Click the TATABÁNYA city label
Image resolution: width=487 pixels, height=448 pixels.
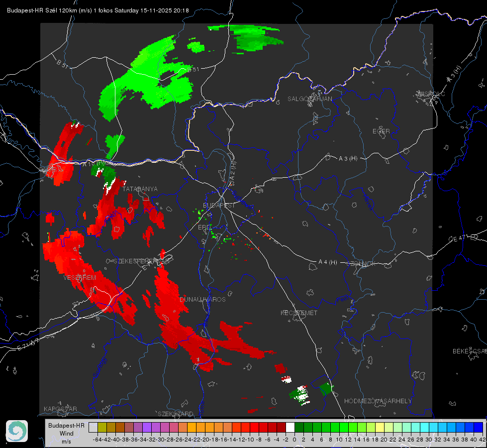(x=140, y=189)
